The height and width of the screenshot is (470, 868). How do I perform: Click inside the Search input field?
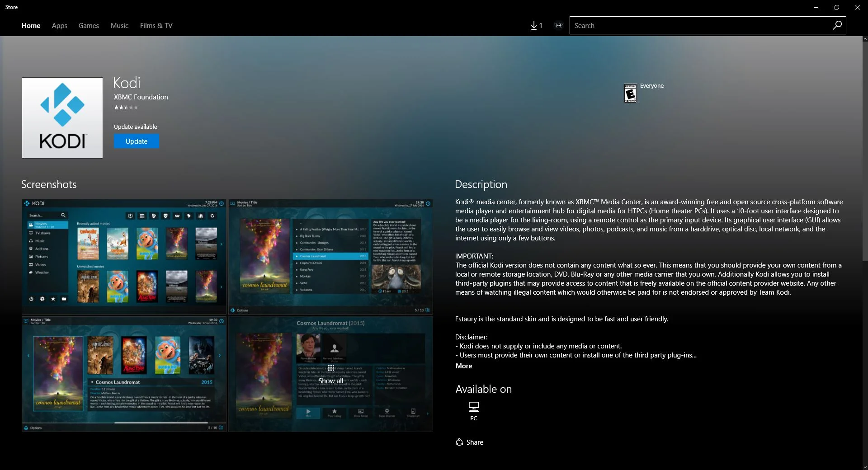pos(698,26)
